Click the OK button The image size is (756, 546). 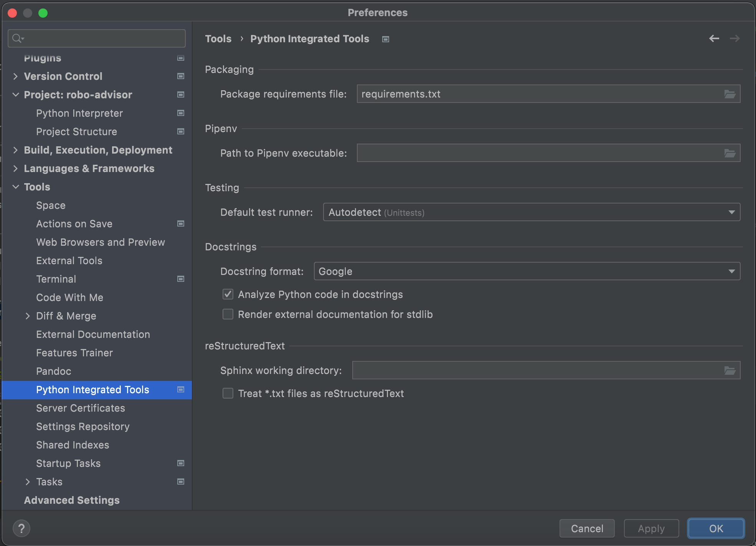[x=716, y=528]
